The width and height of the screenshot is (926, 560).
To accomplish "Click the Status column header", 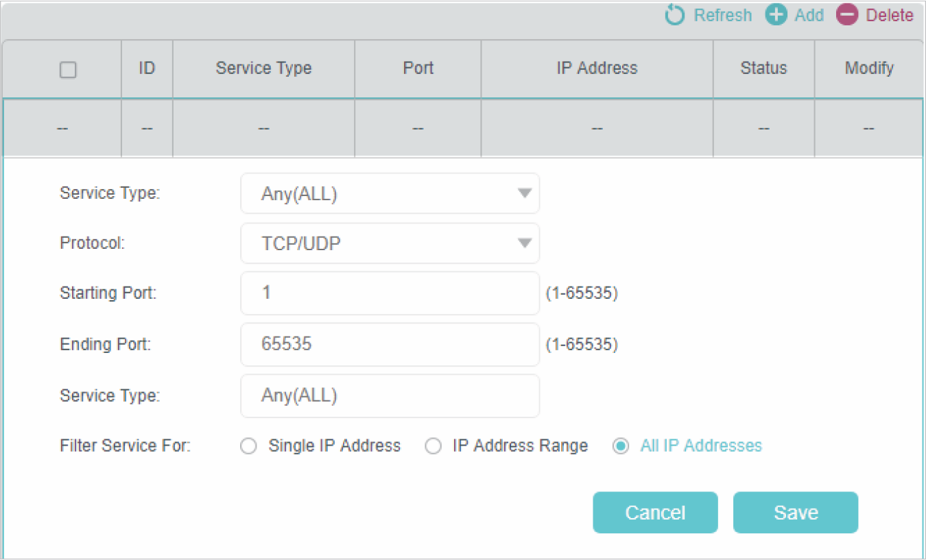I will pos(763,69).
